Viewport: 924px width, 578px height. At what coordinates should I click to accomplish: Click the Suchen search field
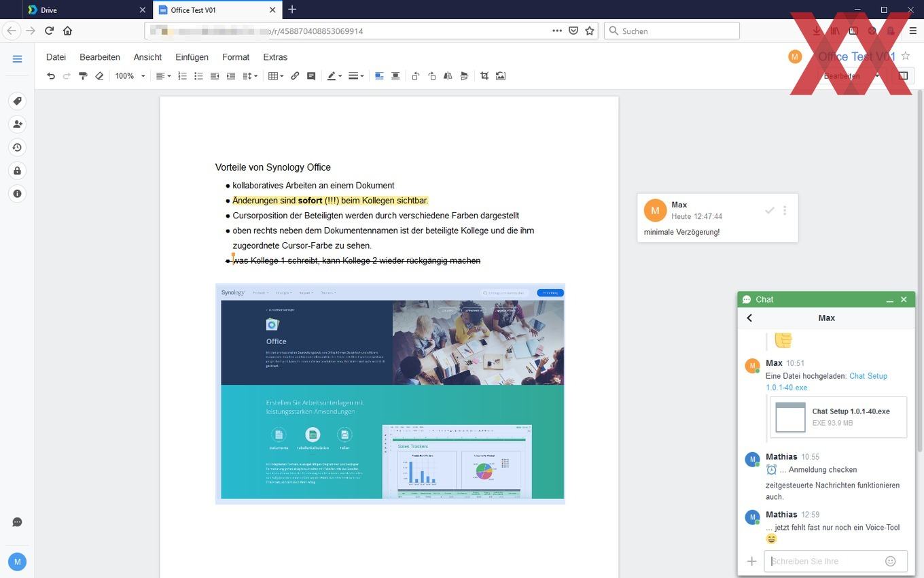click(671, 31)
